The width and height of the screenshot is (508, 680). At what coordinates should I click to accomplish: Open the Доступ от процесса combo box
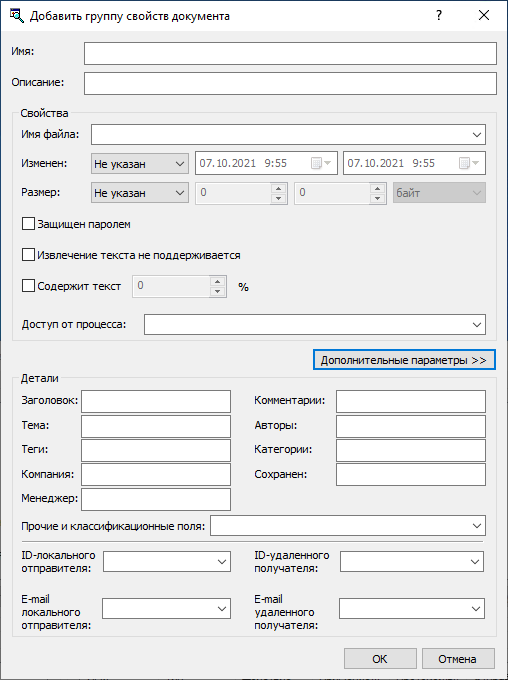click(315, 324)
